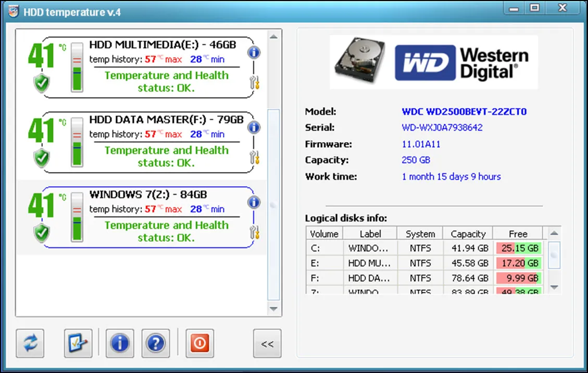Click info icon on WINDOWS 7 drive
The height and width of the screenshot is (373, 588).
coord(254,202)
